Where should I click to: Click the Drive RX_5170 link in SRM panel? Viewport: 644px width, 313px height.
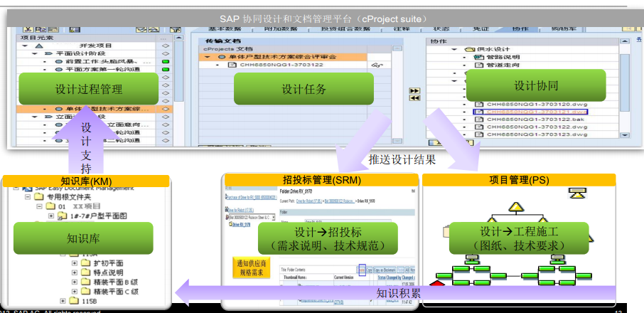(x=241, y=225)
